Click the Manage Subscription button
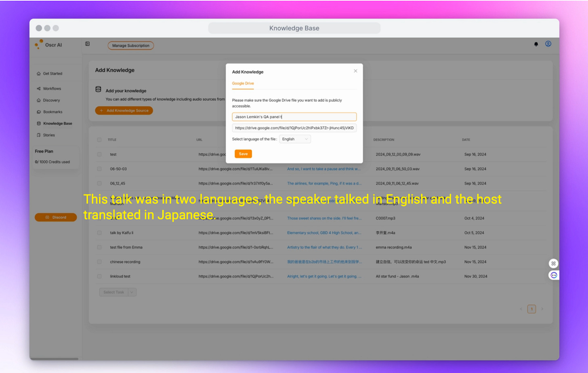588x373 pixels. point(130,46)
